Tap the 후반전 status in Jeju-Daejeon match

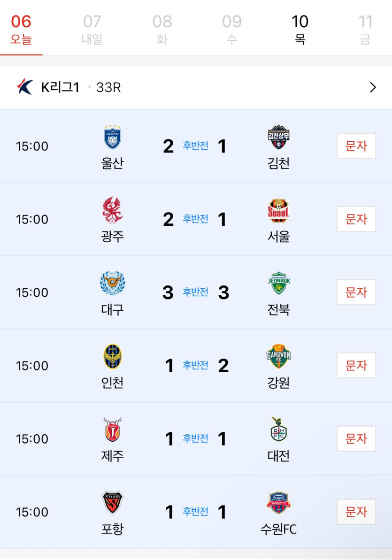pyautogui.click(x=195, y=438)
